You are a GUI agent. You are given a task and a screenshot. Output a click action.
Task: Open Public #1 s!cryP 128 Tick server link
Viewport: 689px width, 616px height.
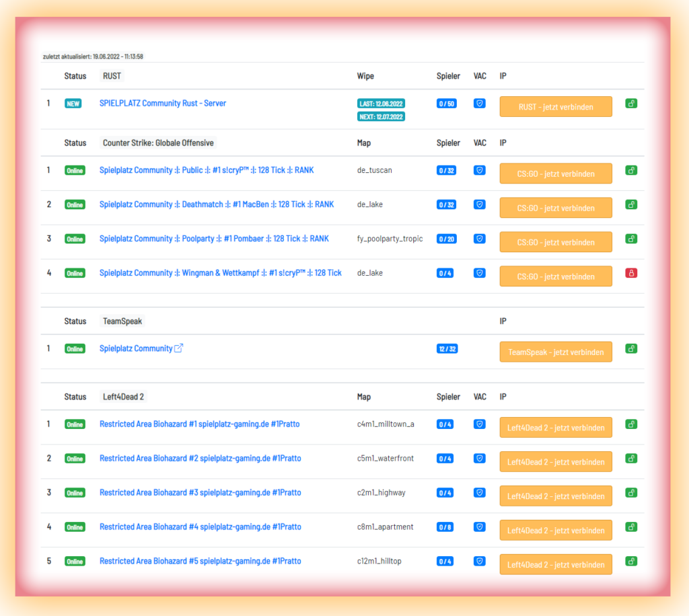coord(207,170)
